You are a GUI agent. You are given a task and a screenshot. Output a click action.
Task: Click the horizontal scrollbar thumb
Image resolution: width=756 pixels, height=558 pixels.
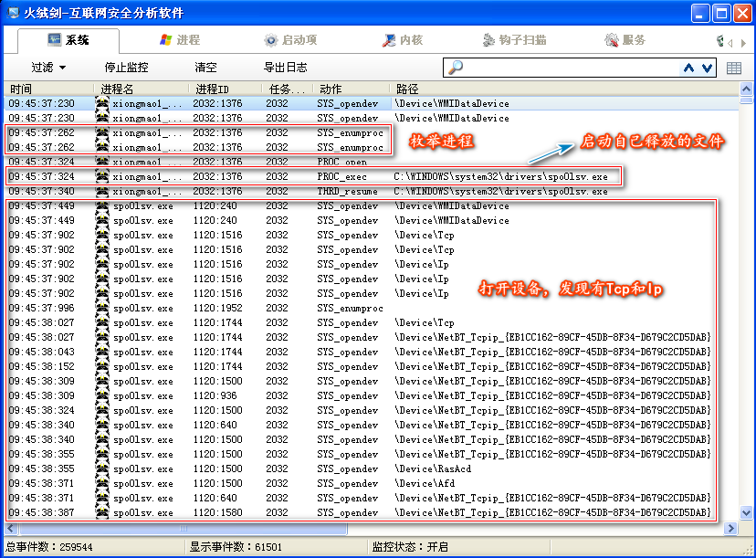point(183,529)
